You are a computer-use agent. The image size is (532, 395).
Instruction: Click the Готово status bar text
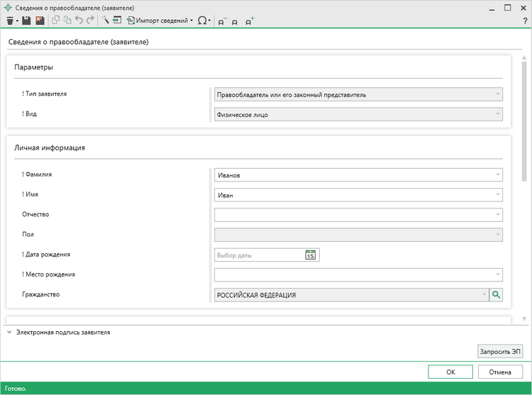16,389
